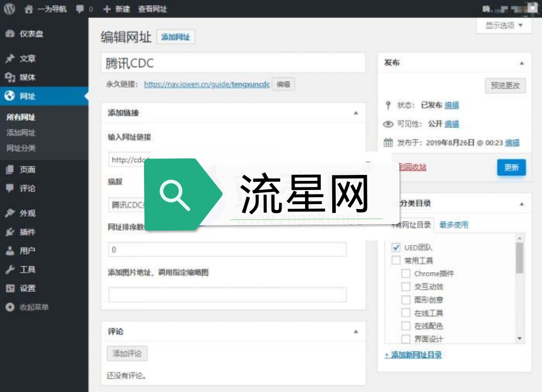
Task: Check the UED团队 category checkbox
Action: pos(396,247)
